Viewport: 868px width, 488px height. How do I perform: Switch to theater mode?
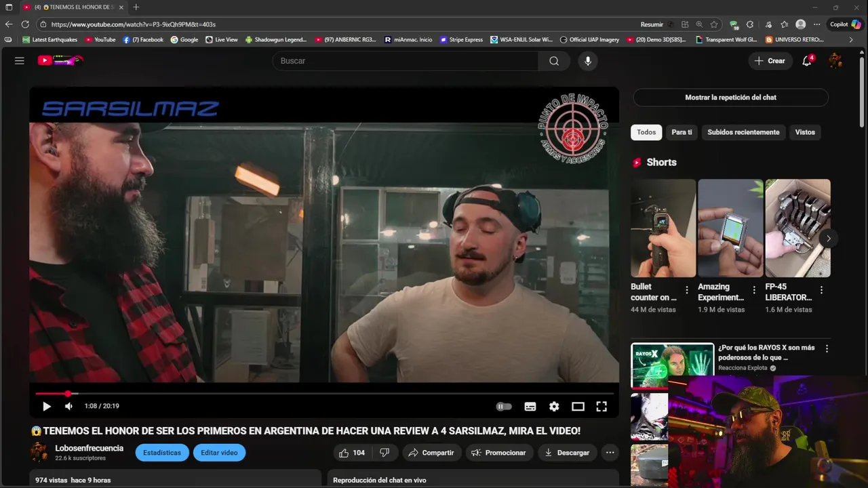(578, 407)
